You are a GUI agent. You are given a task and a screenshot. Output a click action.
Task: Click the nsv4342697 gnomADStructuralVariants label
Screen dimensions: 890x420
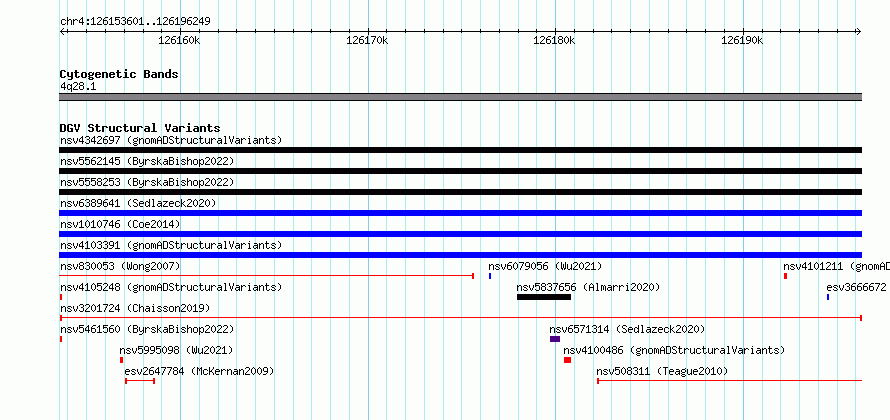[171, 140]
